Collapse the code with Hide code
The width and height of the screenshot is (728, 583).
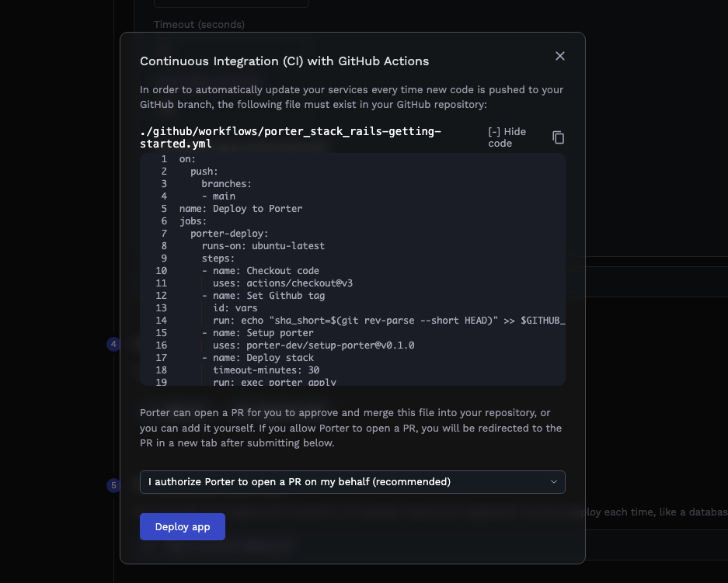[x=507, y=137]
